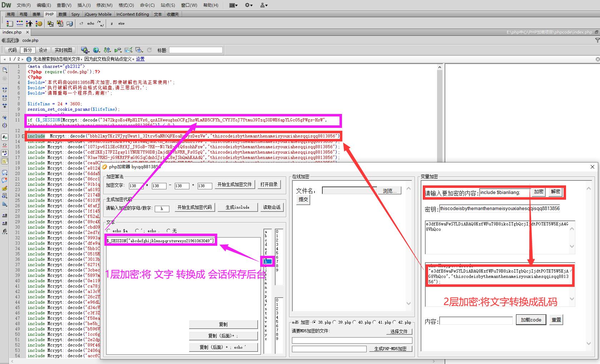Click the Cookie variables icon in PHP toolbar
The image size is (600, 364).
(39, 24)
